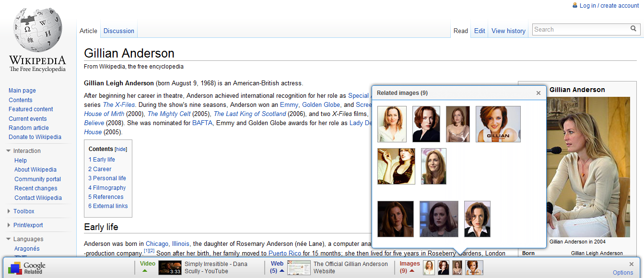Open the View history tab
Screen dimensions: 644x278
508,31
